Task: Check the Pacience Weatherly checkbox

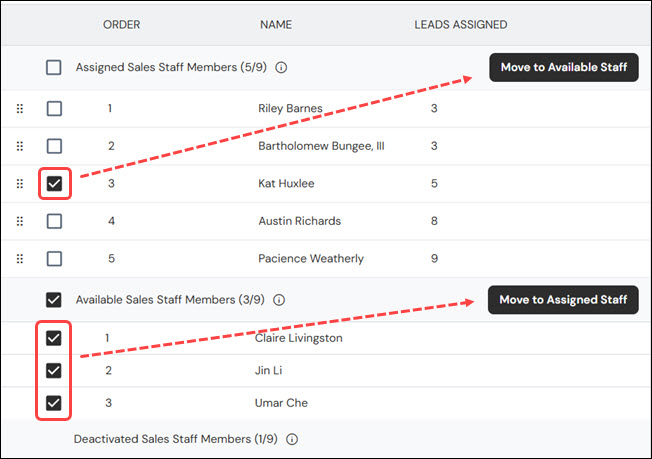Action: (x=54, y=259)
